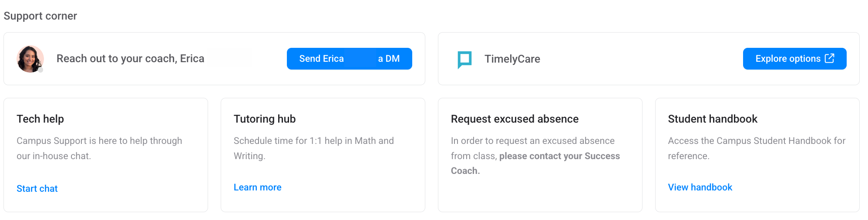The width and height of the screenshot is (868, 220).
Task: Click the 1:1 Math and Writing description
Action: (313, 148)
